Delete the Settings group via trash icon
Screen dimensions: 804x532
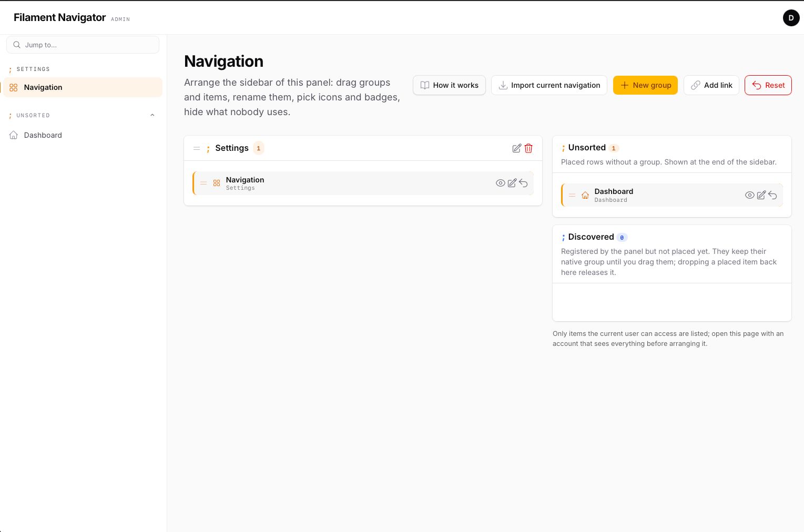(528, 148)
